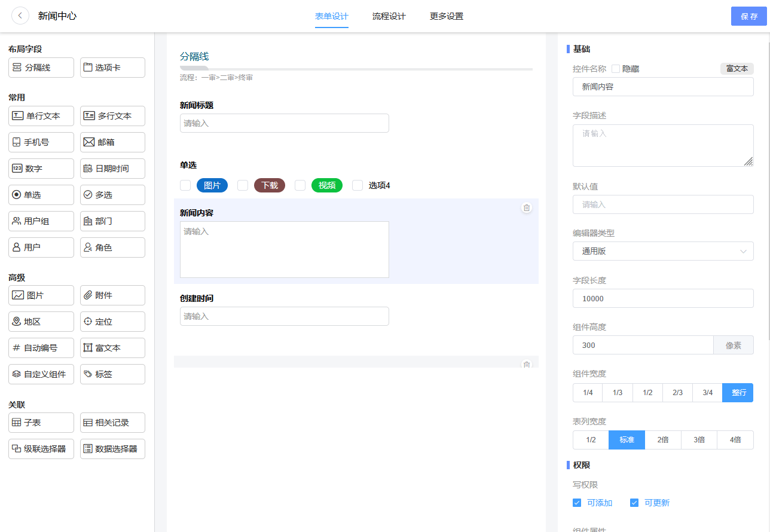Set table column width to 2倍
The width and height of the screenshot is (770, 532).
(x=662, y=440)
